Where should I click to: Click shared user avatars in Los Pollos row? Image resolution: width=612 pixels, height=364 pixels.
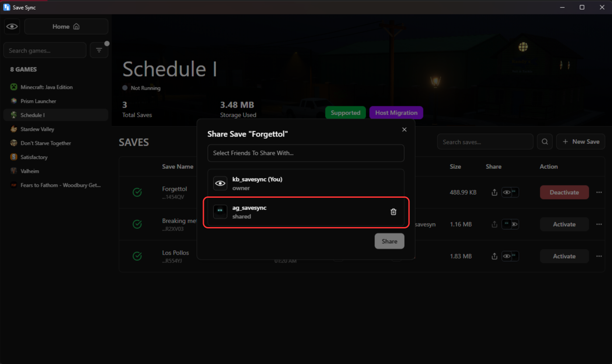coord(510,256)
